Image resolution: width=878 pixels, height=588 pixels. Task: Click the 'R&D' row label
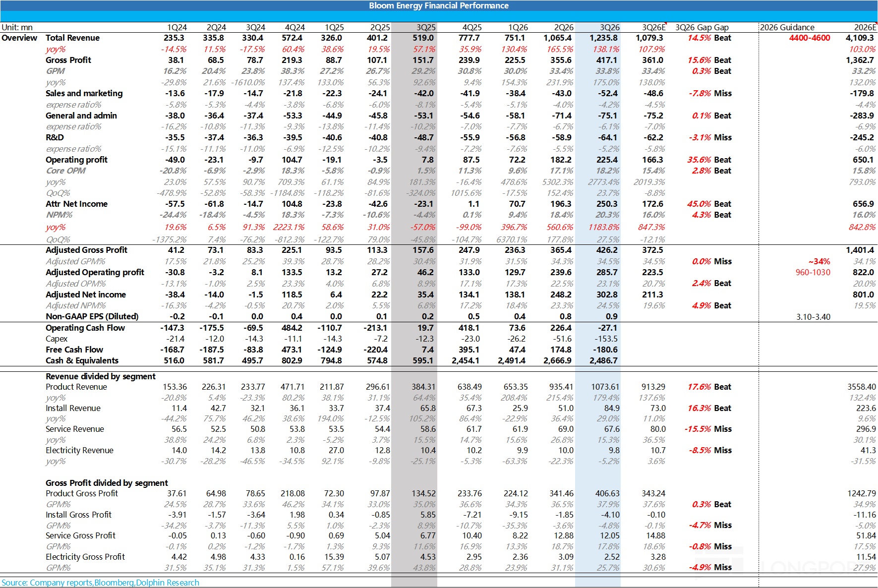(55, 137)
